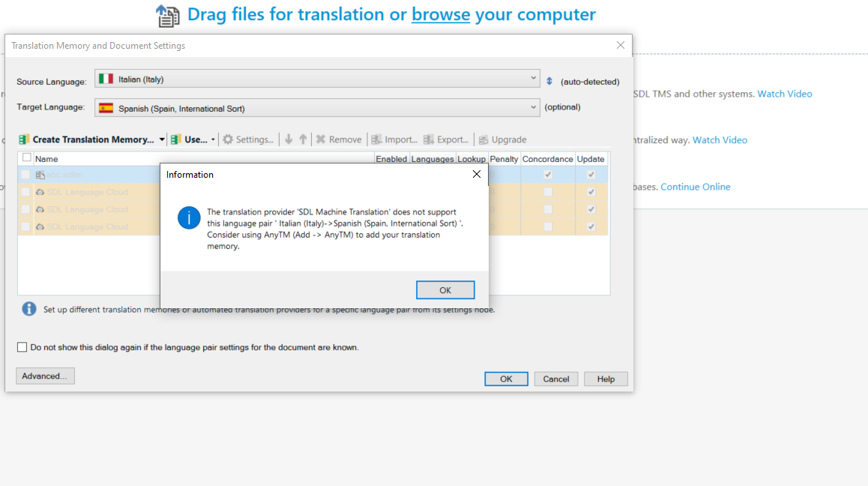The width and height of the screenshot is (868, 486).
Task: Toggle Update checkbox of last SDL Language Cloud
Action: click(591, 226)
